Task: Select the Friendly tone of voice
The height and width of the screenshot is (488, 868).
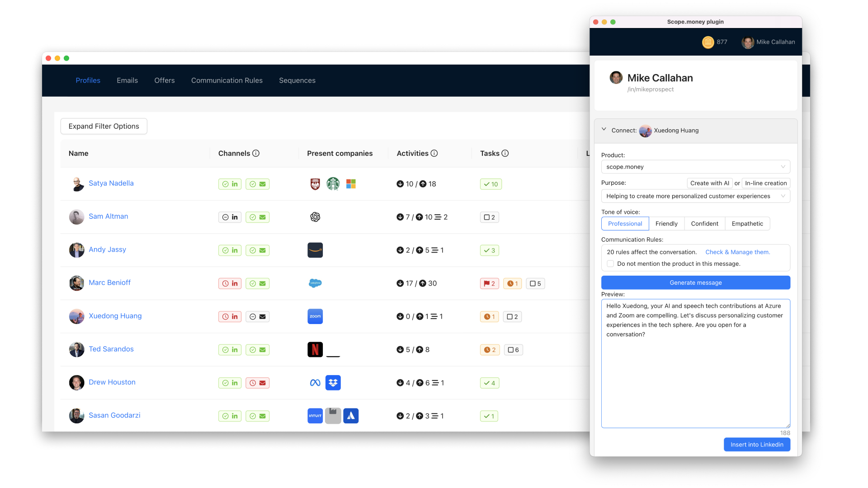Action: click(666, 224)
